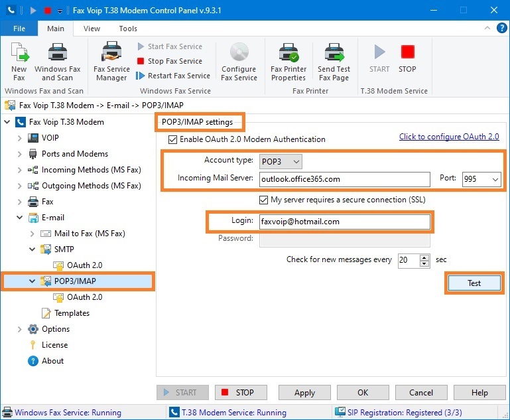This screenshot has width=510, height=420.
Task: Click the quick access play icon
Action: [x=33, y=11]
